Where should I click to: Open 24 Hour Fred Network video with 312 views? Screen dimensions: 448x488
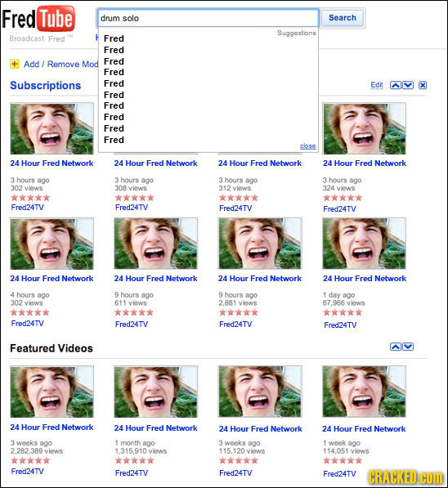tap(260, 163)
